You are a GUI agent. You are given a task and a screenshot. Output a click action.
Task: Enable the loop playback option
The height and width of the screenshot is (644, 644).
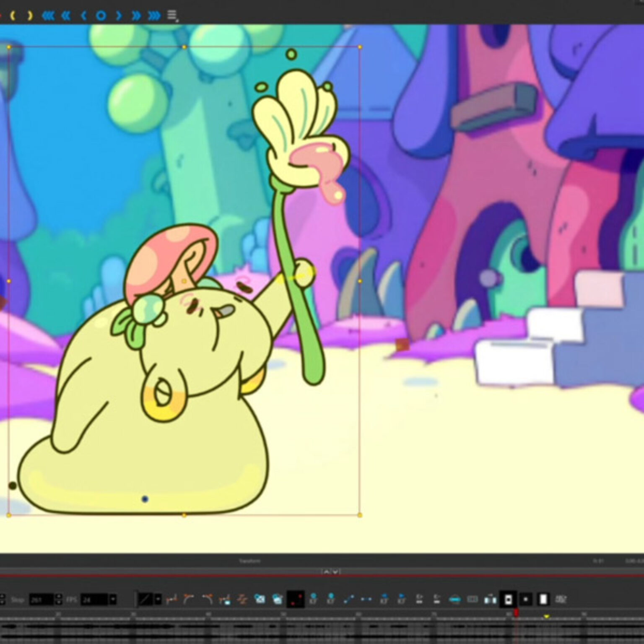click(14, 16)
